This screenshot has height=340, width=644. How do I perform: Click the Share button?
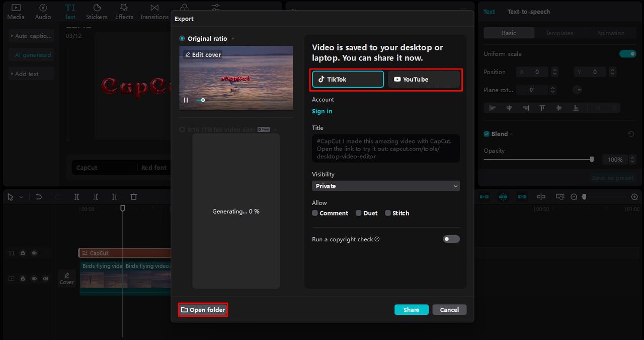tap(411, 310)
